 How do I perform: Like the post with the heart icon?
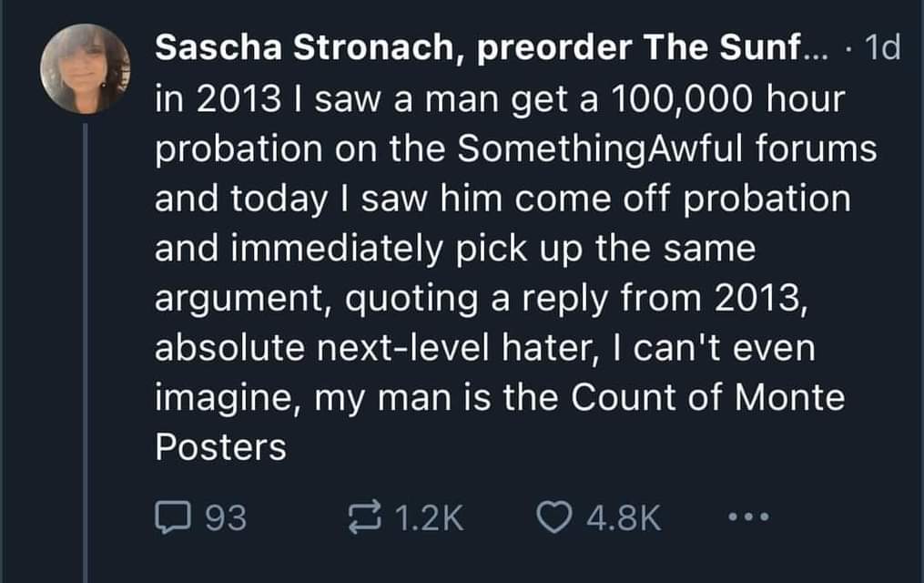coord(554,518)
